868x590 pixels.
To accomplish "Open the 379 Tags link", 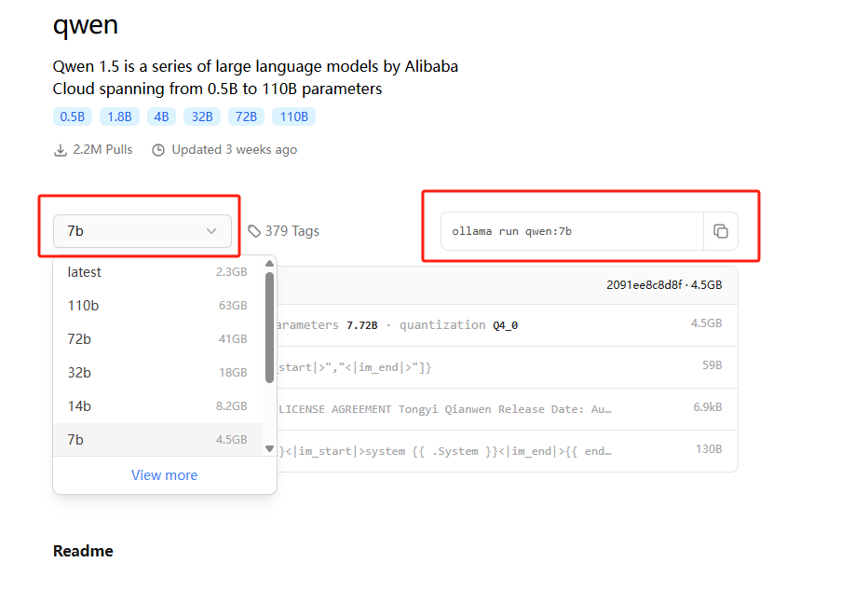I will [292, 231].
